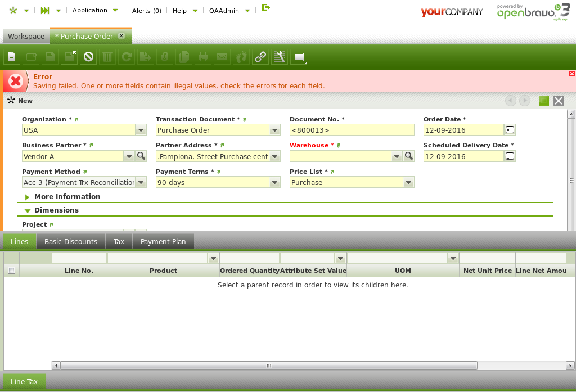Click the Alerts (0) link

[147, 11]
